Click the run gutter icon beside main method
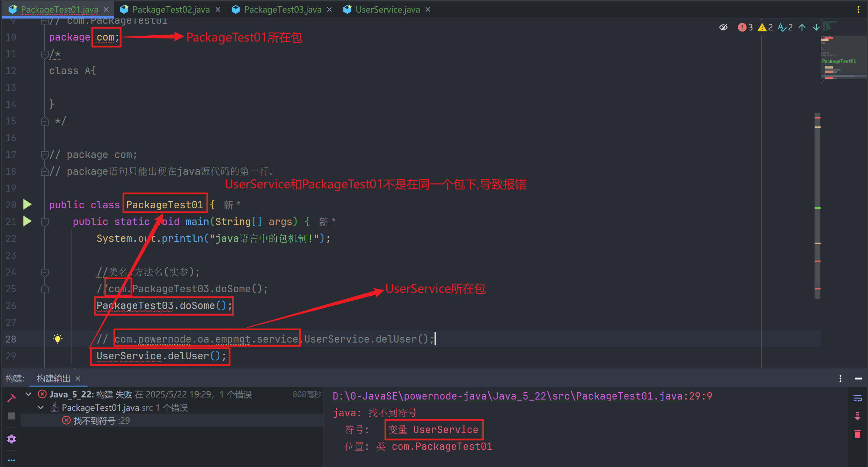This screenshot has height=467, width=868. point(27,221)
